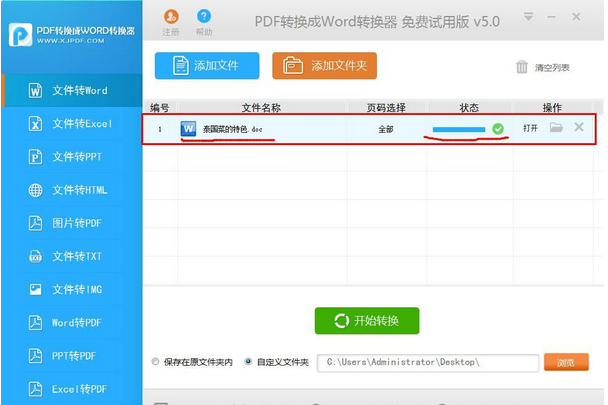This screenshot has width=608, height=405.
Task: Click 打开 to open converted file
Action: point(530,128)
